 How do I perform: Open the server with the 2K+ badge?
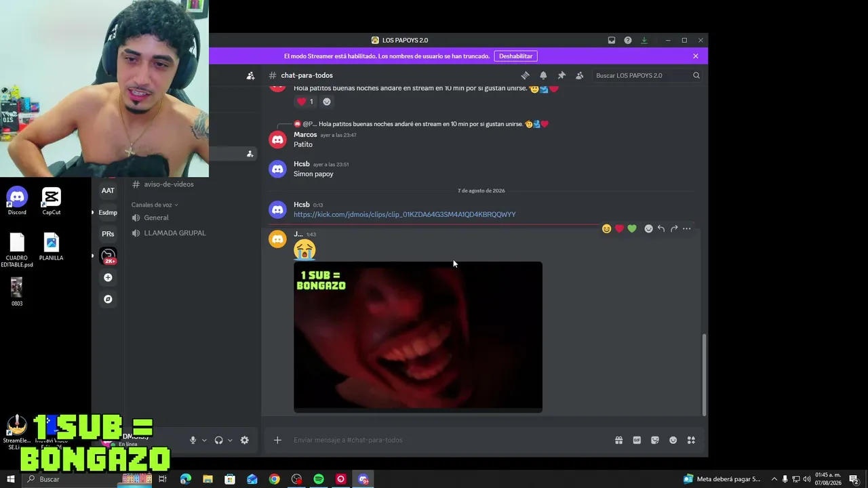click(108, 256)
